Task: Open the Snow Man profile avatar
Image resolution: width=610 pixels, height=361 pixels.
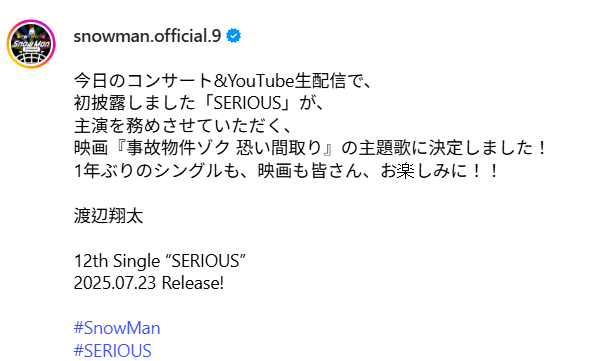Action: tap(31, 44)
